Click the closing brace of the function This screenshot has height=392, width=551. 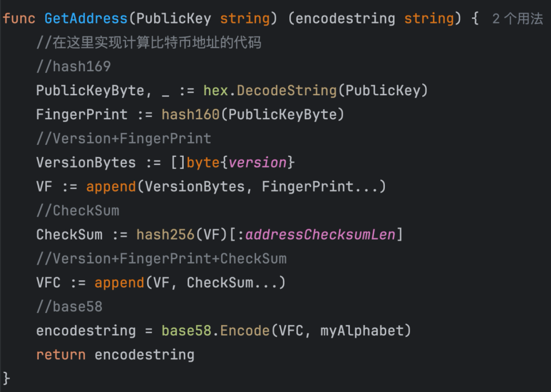6,378
